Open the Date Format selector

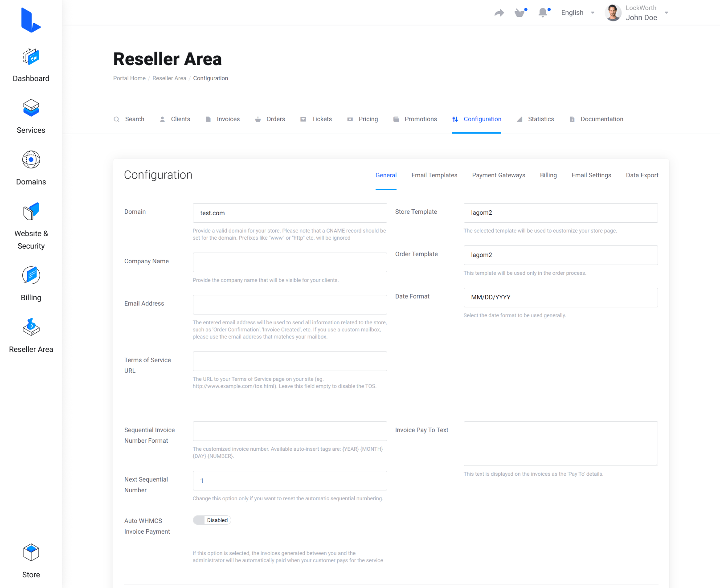click(560, 298)
